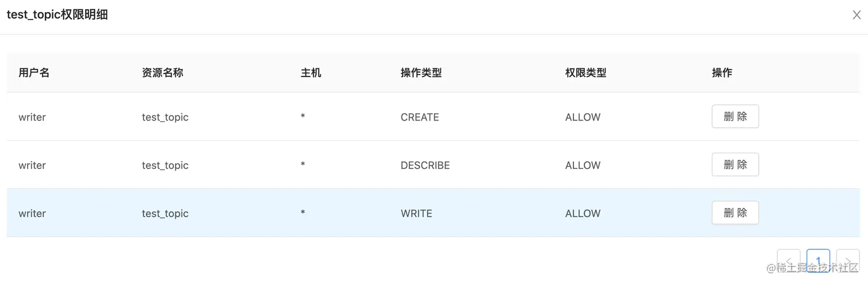This screenshot has height=283, width=868.
Task: Click the 操作类型 column header
Action: [x=421, y=73]
